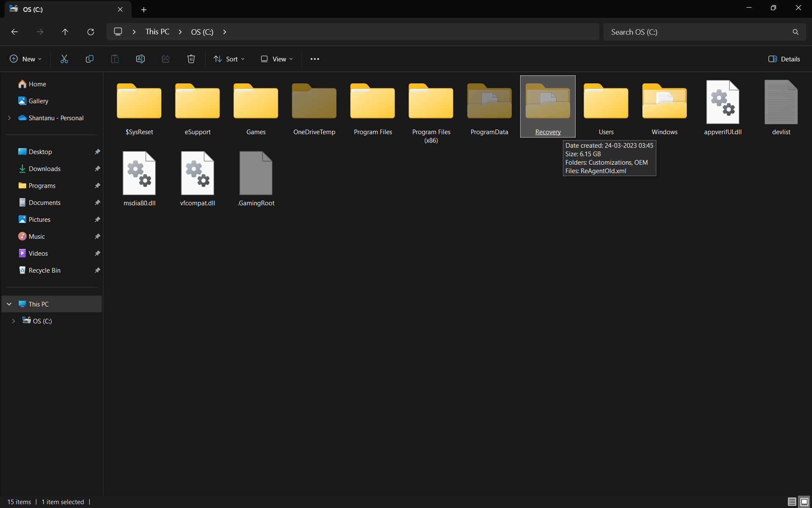Select the appverifUI.dll file

tap(723, 108)
